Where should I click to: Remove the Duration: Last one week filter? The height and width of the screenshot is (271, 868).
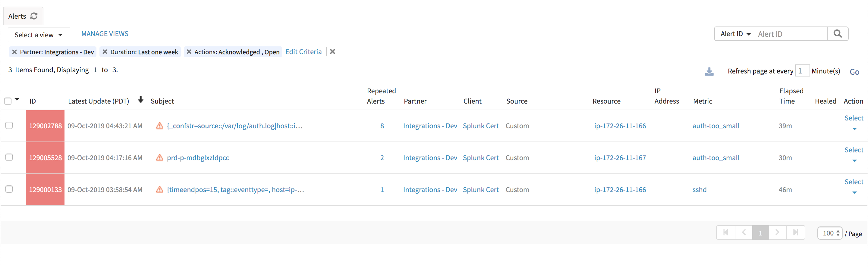coord(105,52)
